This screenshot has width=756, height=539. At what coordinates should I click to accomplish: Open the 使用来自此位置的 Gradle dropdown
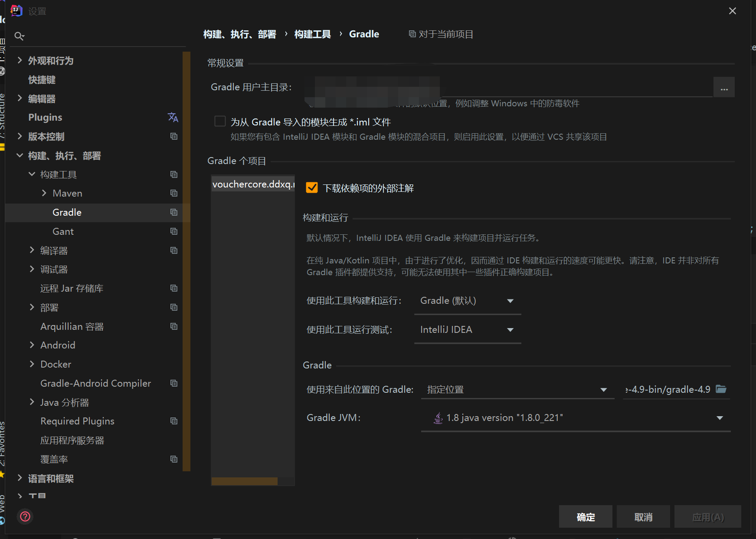[517, 389]
